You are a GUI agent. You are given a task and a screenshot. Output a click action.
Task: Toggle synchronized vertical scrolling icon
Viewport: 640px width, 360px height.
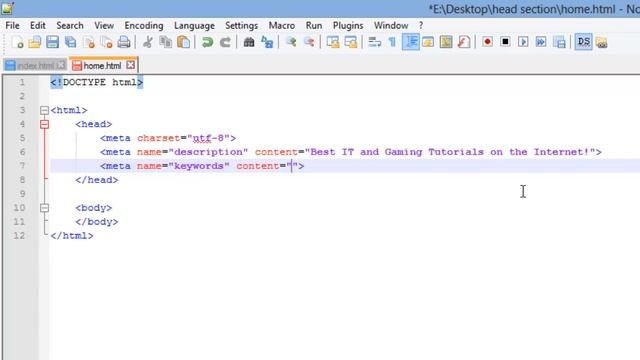click(333, 42)
